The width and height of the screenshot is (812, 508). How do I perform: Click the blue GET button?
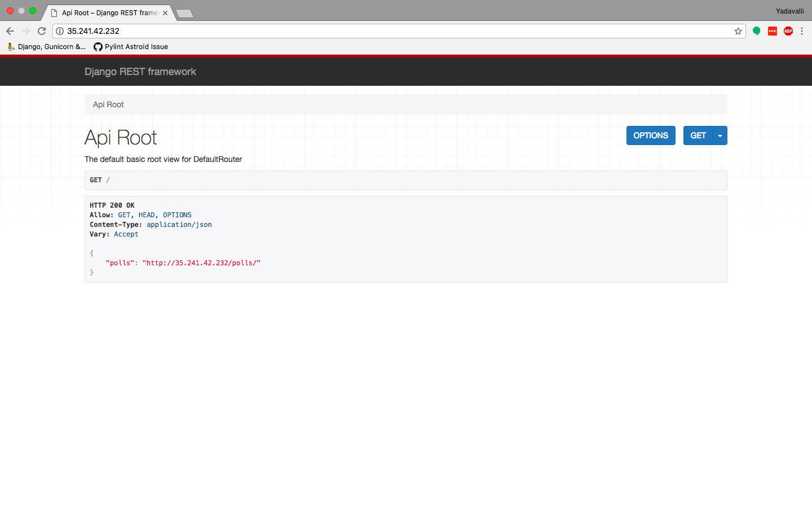pyautogui.click(x=698, y=135)
